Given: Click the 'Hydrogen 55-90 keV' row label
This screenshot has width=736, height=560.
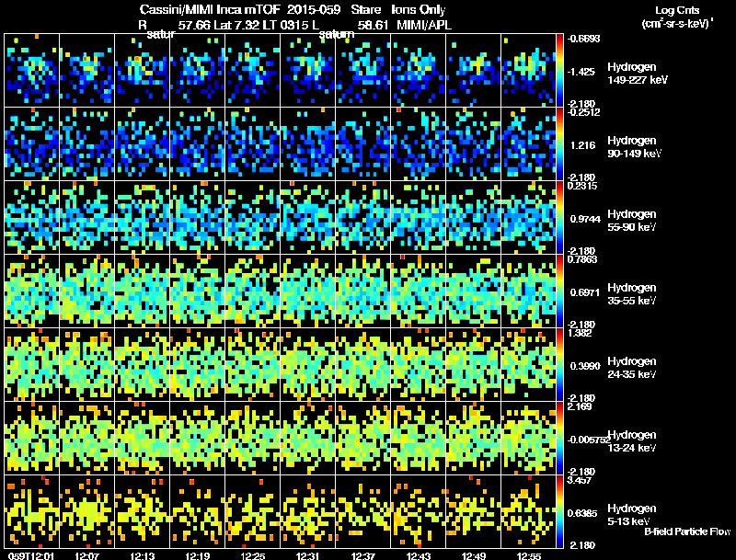Looking at the screenshot, I should [632, 221].
